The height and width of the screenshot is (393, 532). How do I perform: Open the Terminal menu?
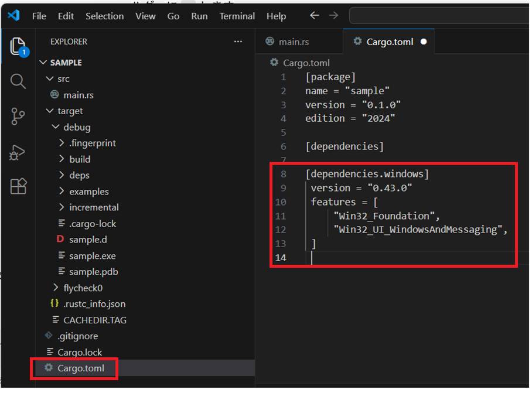[x=237, y=16]
